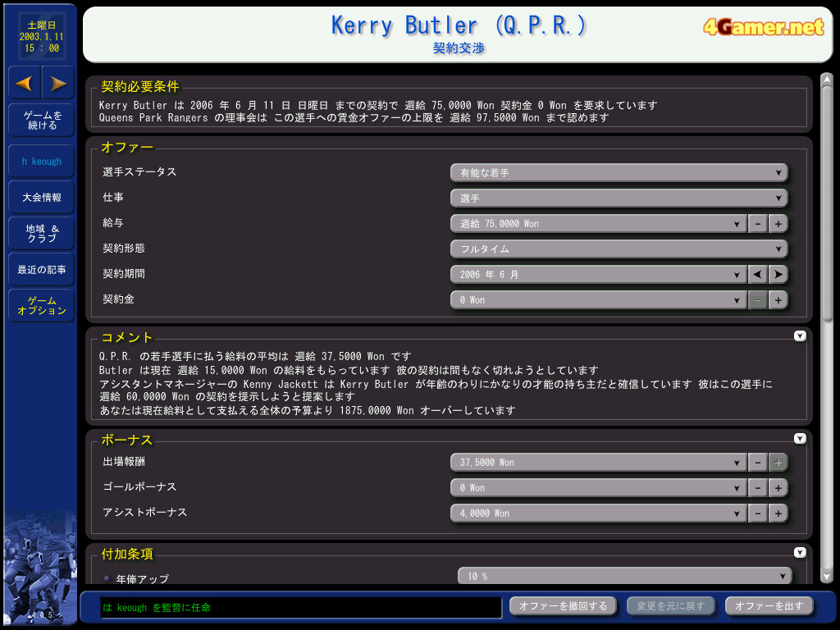
Task: Click the ゲームを続ける button
Action: pos(41,120)
